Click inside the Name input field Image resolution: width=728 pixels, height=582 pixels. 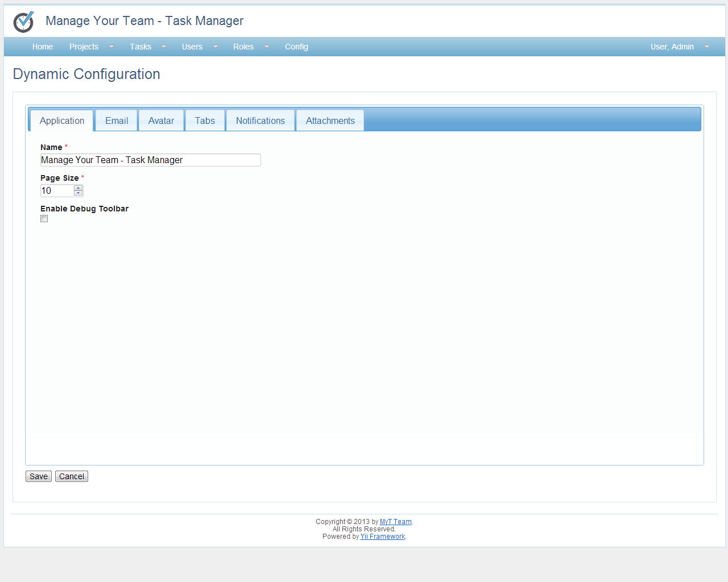pos(150,160)
